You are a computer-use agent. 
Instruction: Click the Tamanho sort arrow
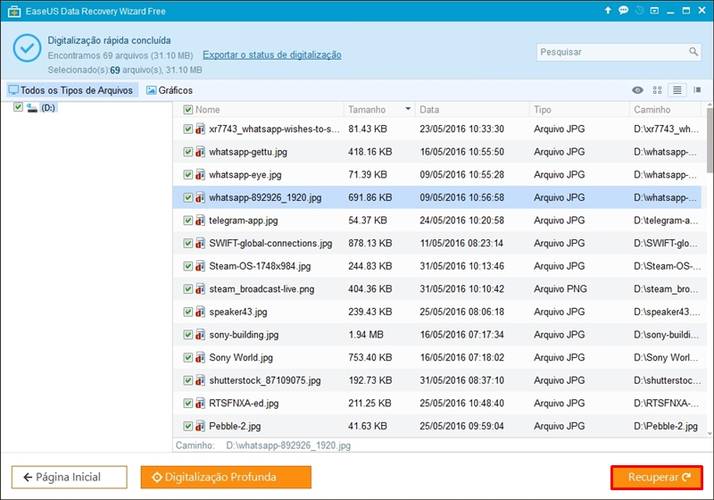(408, 109)
